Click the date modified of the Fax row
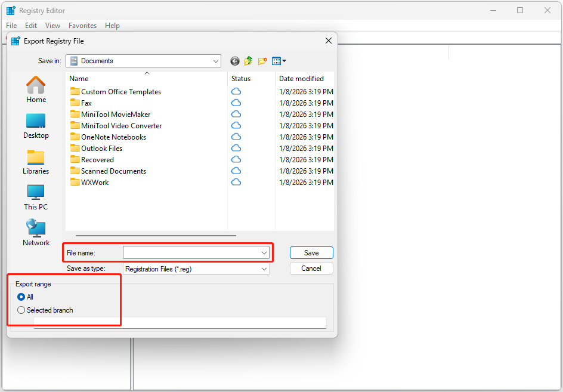Screen dimensions: 563x392 307,103
